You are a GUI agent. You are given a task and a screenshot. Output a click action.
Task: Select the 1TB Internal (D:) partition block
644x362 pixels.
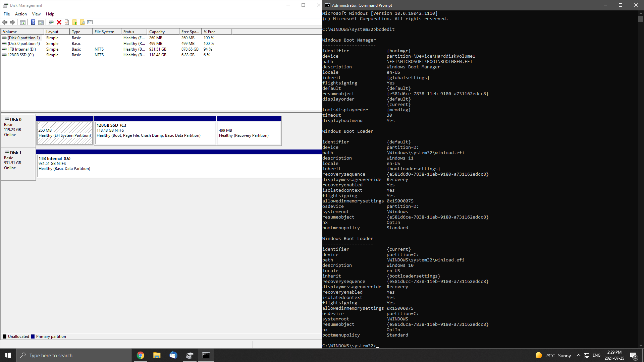pyautogui.click(x=179, y=166)
